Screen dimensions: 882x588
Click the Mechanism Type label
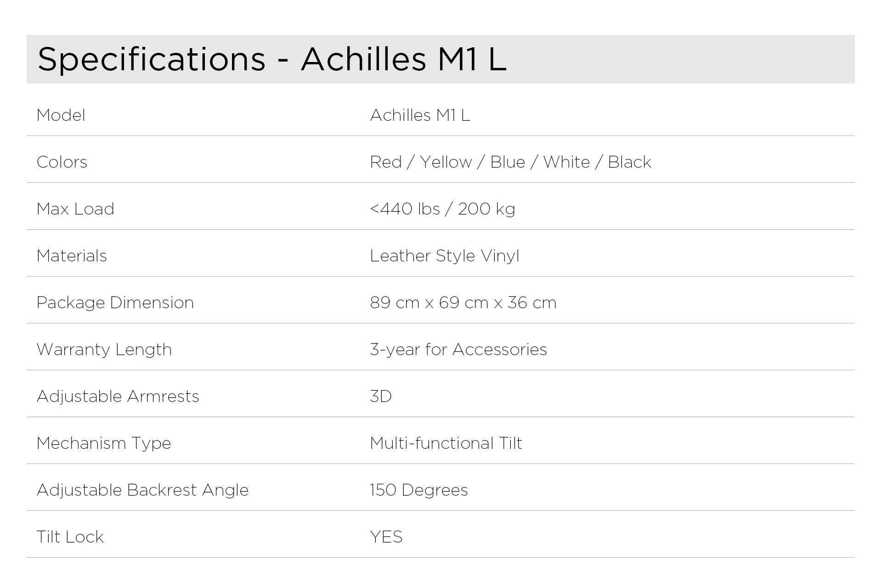(104, 443)
